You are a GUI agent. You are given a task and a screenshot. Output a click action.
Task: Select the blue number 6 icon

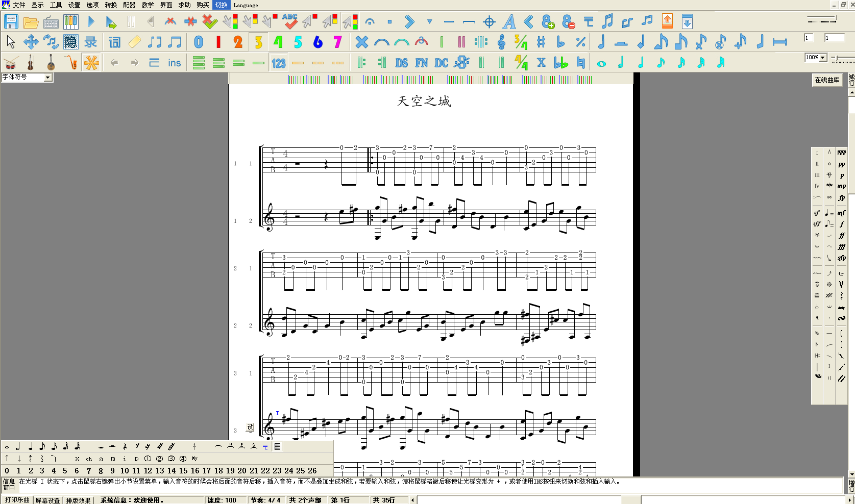click(x=318, y=42)
